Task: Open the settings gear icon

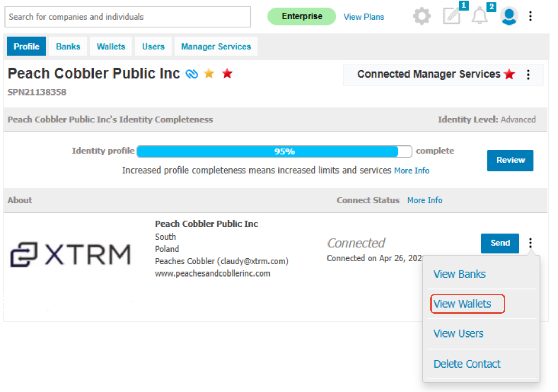Action: pyautogui.click(x=422, y=16)
